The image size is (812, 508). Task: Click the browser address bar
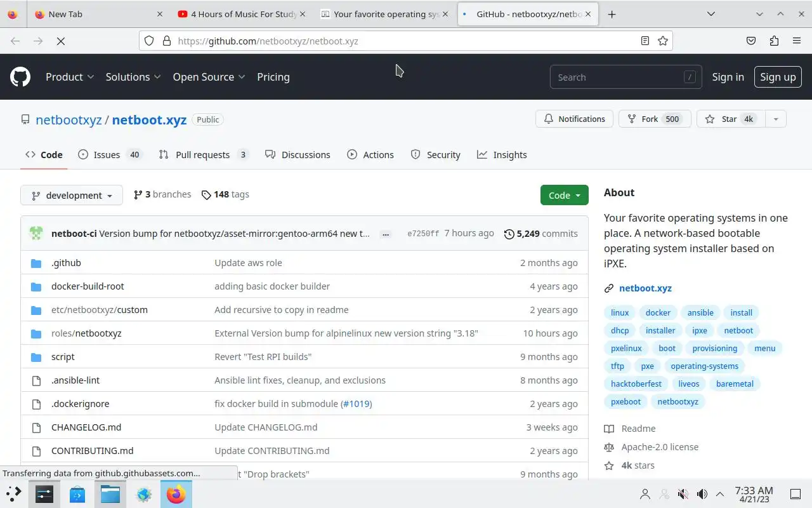[x=406, y=41]
